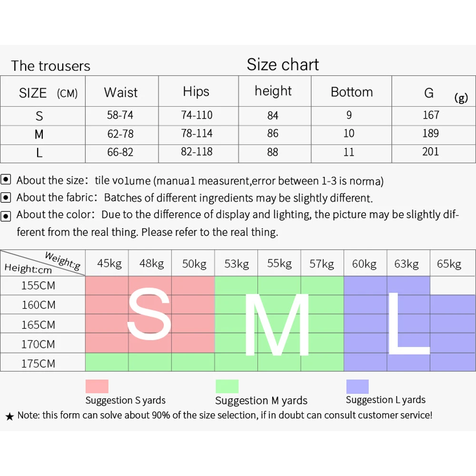
Task: Click the 65kg weight column header
Action: [449, 264]
